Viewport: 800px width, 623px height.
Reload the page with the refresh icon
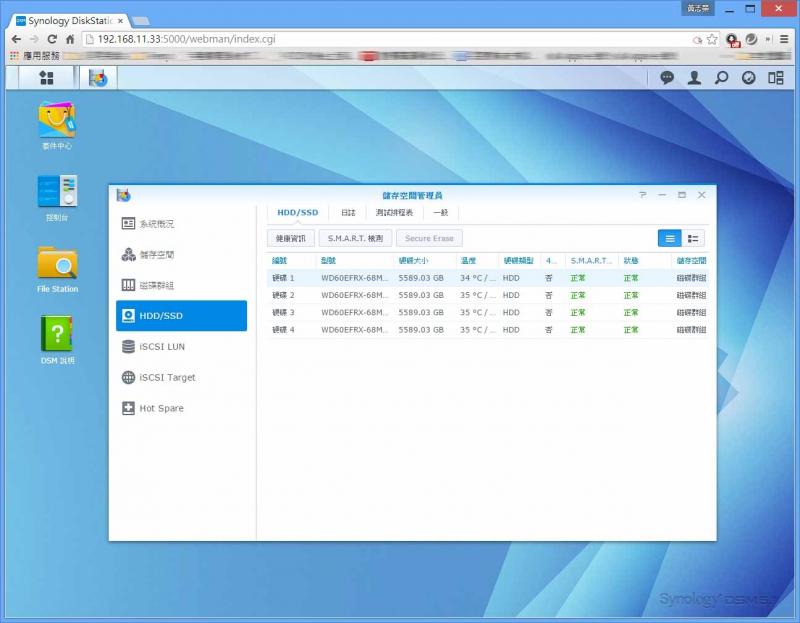tap(52, 39)
